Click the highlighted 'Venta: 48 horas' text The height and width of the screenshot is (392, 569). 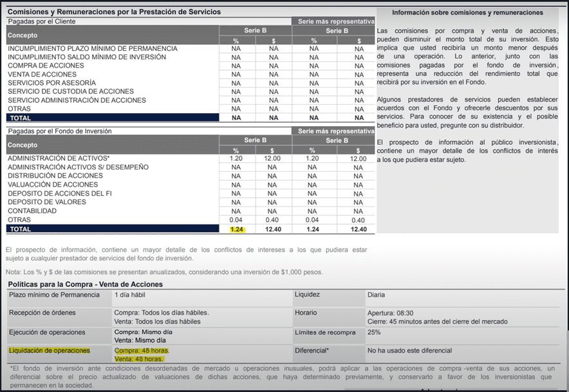click(x=139, y=359)
